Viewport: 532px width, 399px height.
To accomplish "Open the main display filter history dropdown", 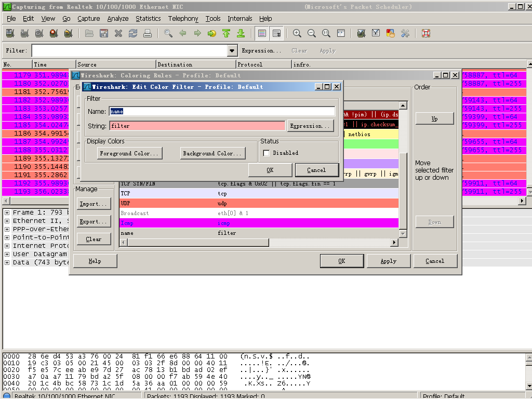I will (x=232, y=51).
